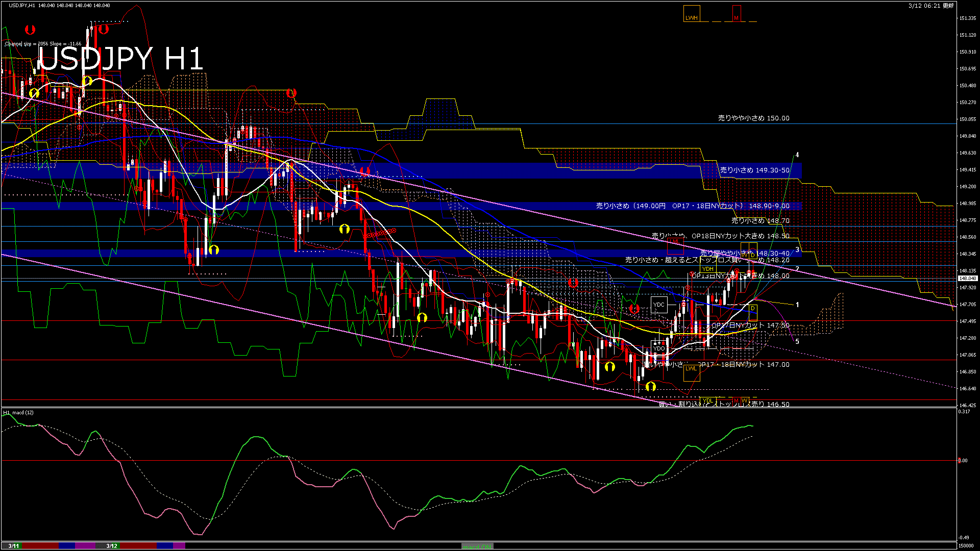This screenshot has height=551, width=980.
Task: Click the '3/12 06:21 更新' timestamp
Action: 931,5
